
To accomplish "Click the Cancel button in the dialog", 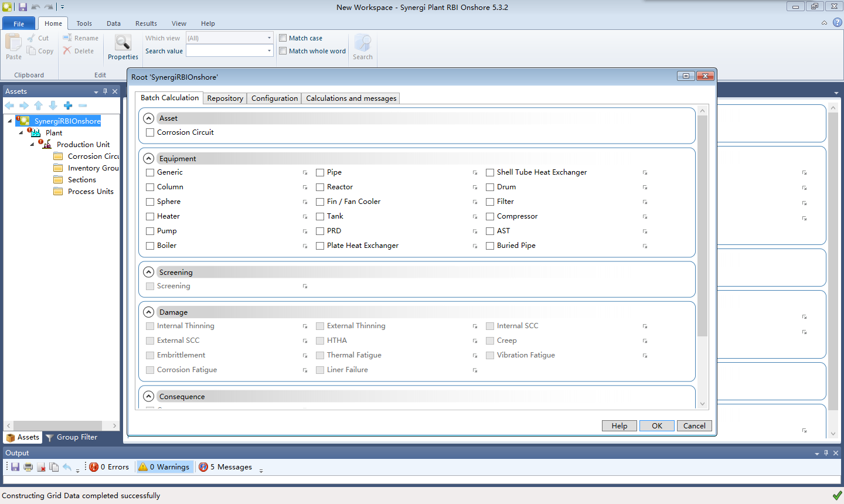I will tap(695, 426).
